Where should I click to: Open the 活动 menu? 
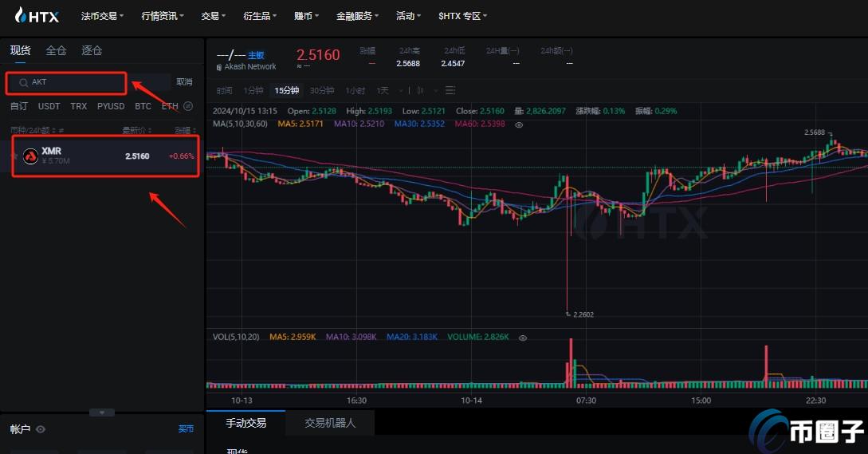click(408, 16)
